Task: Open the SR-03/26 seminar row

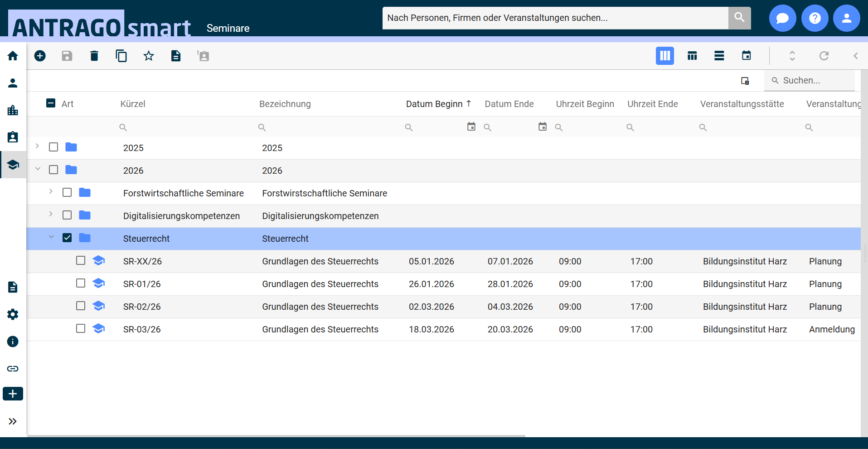Action: coord(141,329)
